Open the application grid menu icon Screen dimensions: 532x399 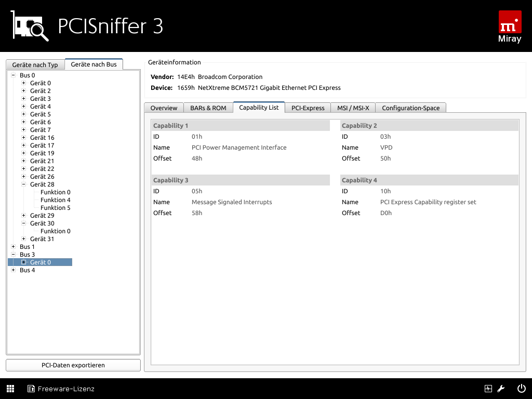pos(10,389)
